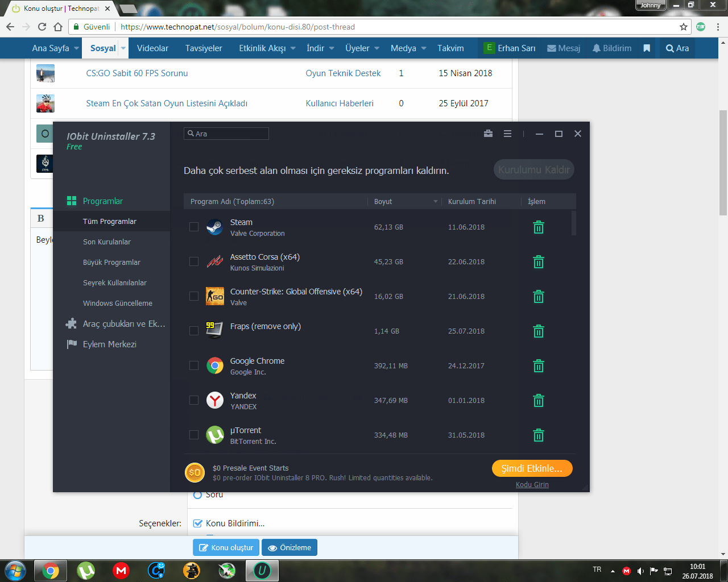This screenshot has width=728, height=582.
Task: Open the forum bookmark icon in navbar
Action: [647, 48]
